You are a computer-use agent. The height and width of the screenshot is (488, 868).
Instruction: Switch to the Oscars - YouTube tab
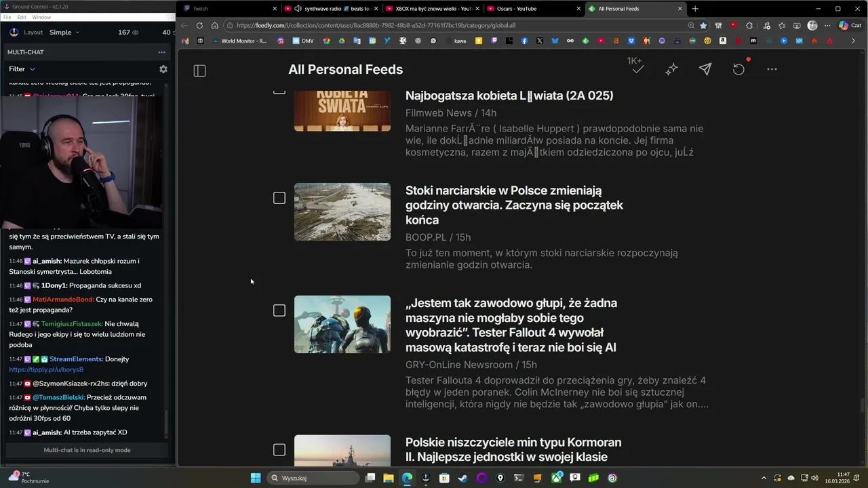coord(533,9)
